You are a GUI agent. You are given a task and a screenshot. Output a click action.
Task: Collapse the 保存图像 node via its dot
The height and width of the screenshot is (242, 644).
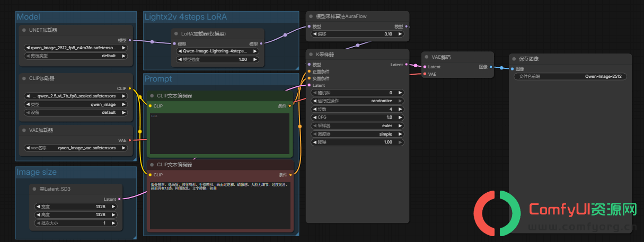[514, 59]
